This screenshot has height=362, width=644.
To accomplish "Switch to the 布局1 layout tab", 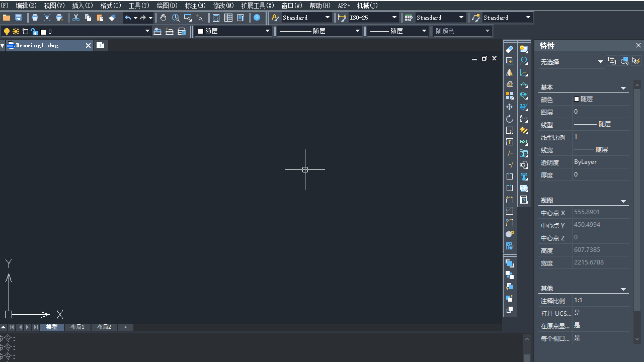I will point(77,327).
